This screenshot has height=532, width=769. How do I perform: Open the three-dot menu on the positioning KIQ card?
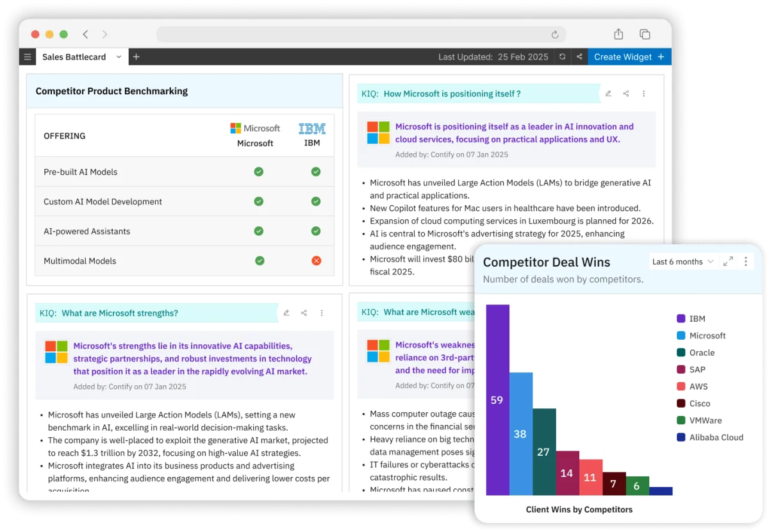(643, 93)
